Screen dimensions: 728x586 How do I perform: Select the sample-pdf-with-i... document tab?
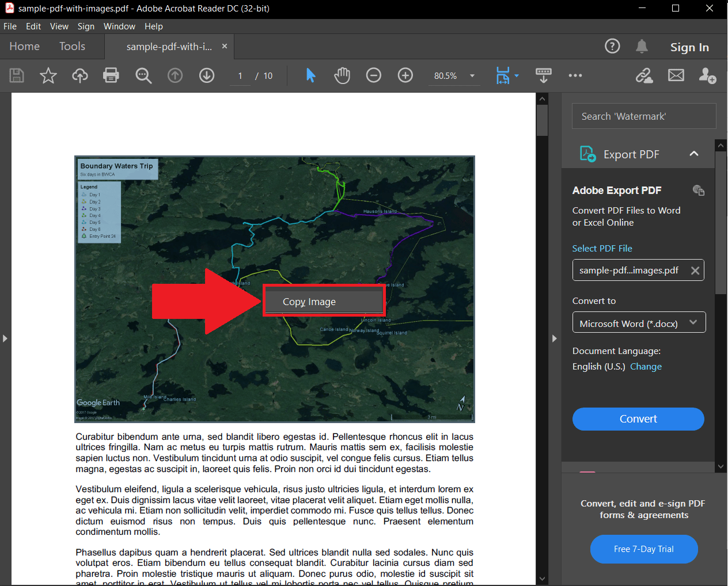169,47
